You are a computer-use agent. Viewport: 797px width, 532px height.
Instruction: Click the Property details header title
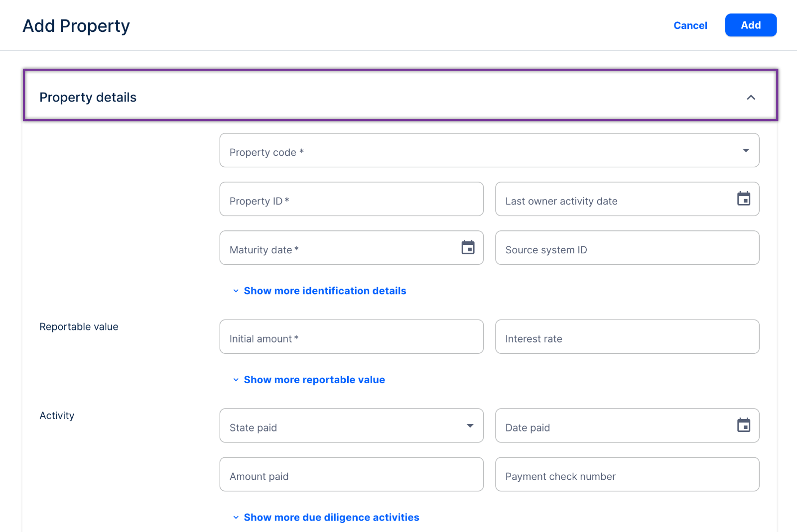click(88, 98)
